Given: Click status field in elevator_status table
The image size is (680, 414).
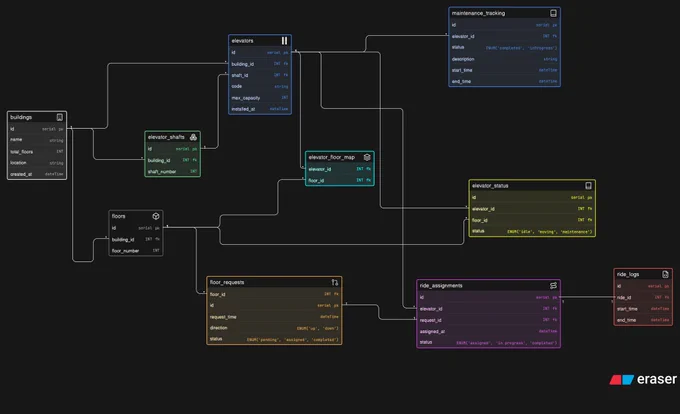Looking at the screenshot, I should click(532, 231).
